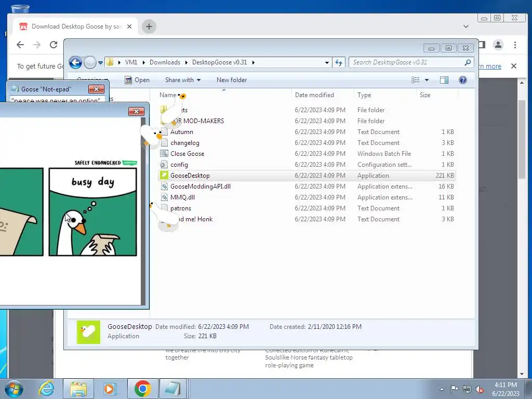This screenshot has height=399, width=532.
Task: Toggle the preview pane icon
Action: coord(444,80)
